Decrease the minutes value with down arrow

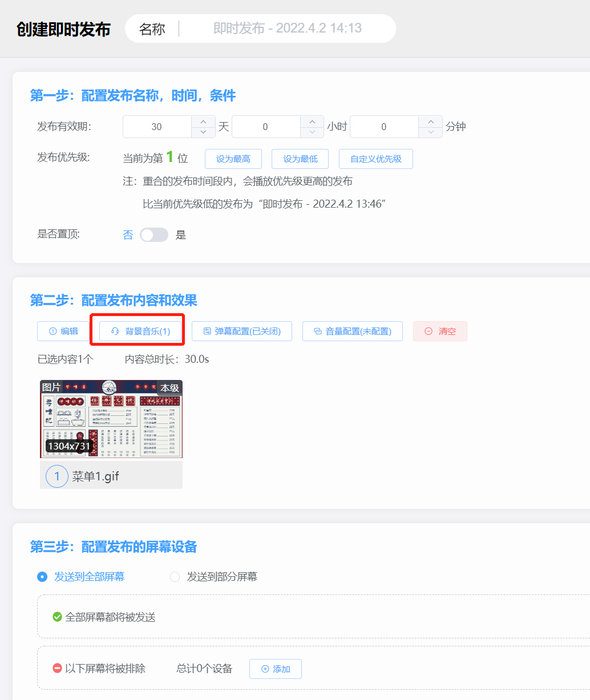tap(431, 132)
